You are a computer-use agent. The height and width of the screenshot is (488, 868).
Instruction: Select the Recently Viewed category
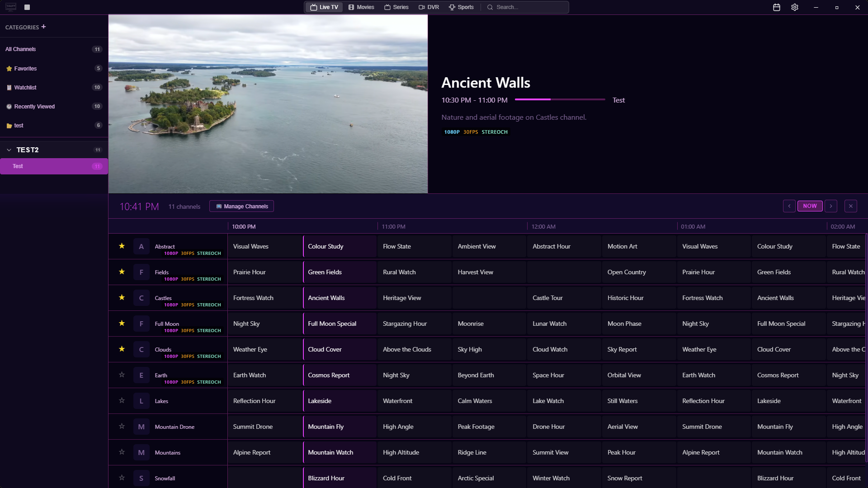click(x=34, y=107)
